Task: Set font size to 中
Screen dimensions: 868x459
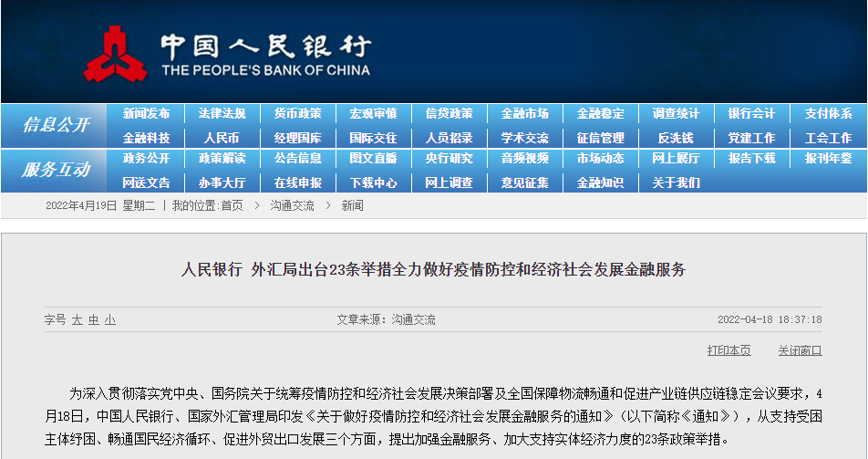Action: tap(94, 320)
